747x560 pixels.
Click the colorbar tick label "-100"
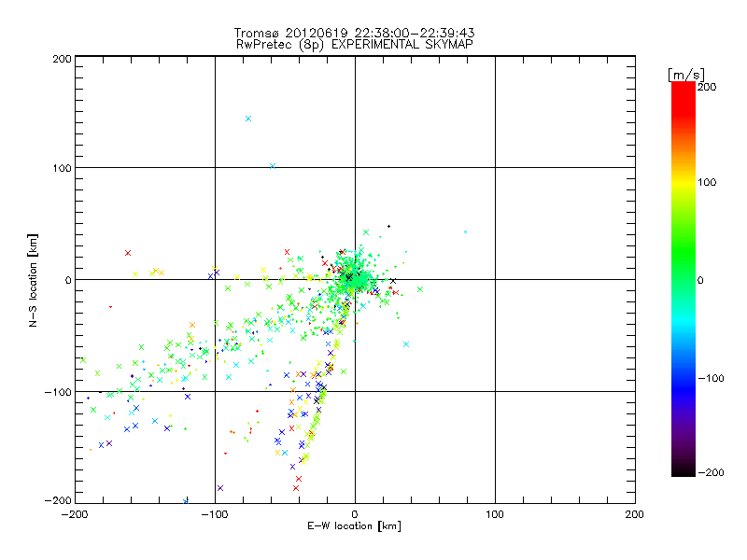coord(711,378)
